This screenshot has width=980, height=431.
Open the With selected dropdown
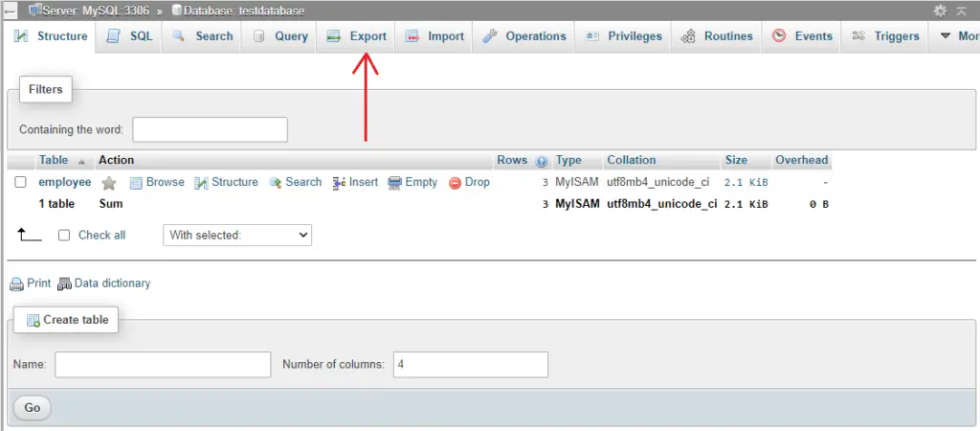(237, 236)
